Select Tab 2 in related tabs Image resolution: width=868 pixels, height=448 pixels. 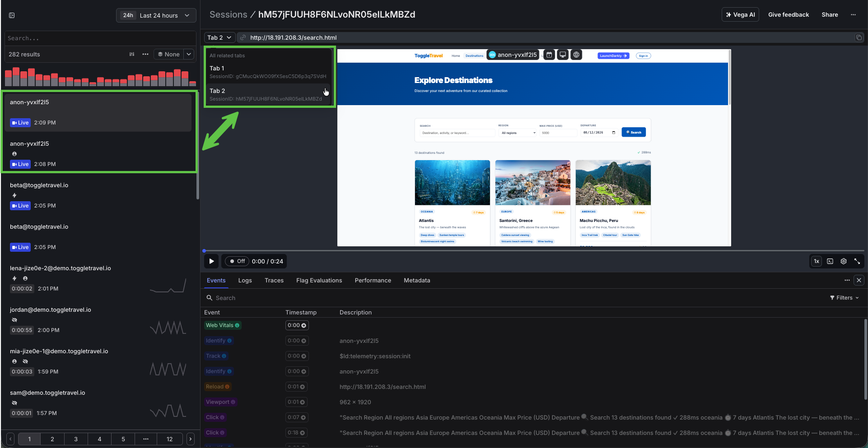pos(268,94)
